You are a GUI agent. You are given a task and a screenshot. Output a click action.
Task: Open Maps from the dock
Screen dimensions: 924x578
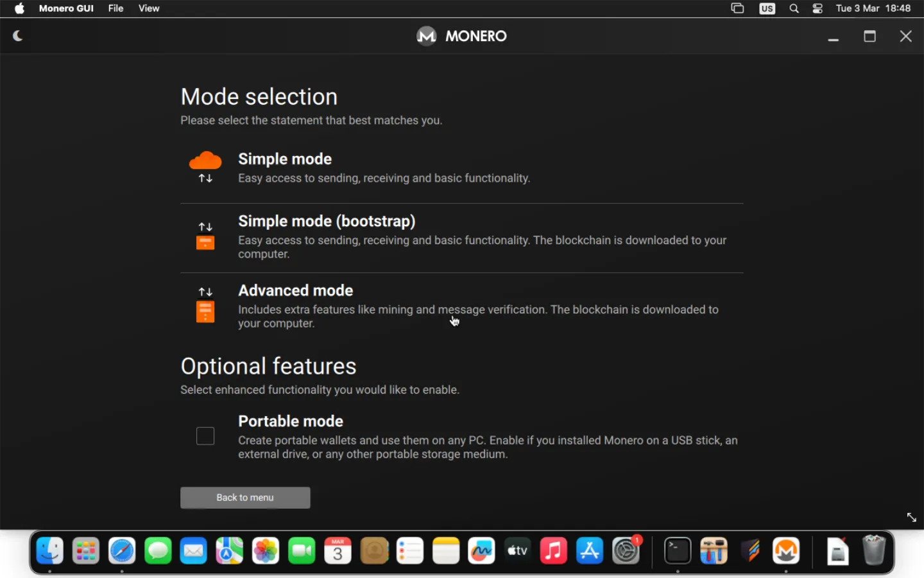(x=230, y=551)
